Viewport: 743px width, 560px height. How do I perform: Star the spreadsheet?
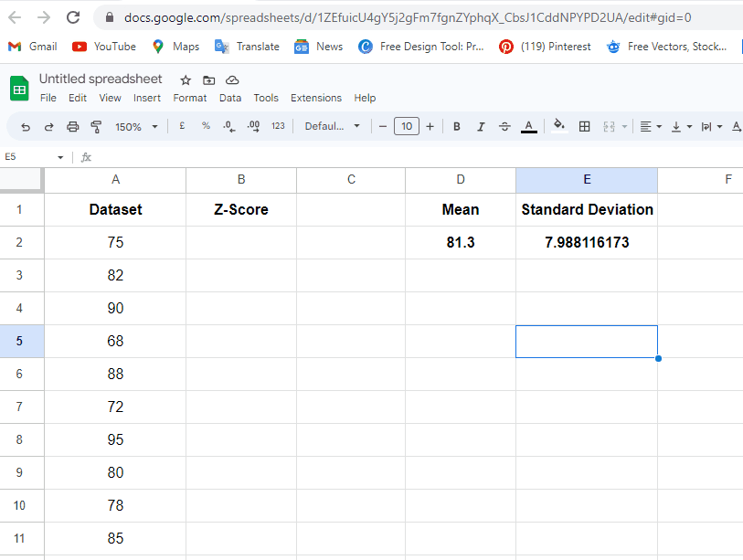click(x=186, y=80)
